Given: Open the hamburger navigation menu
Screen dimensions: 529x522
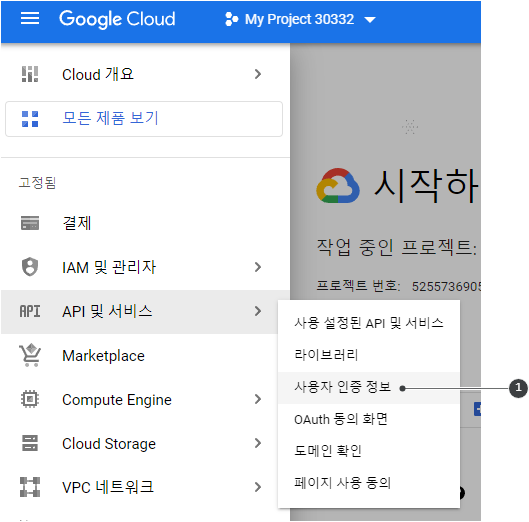Looking at the screenshot, I should [x=30, y=19].
